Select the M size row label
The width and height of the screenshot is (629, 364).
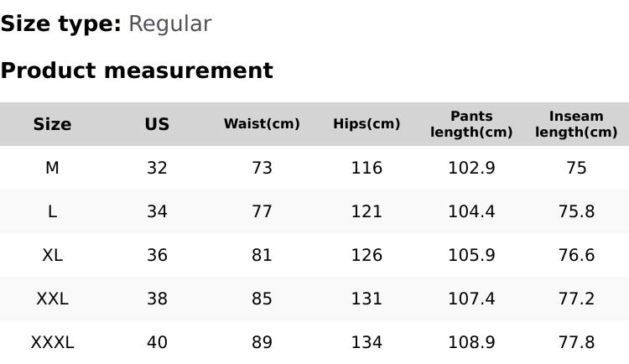point(52,168)
